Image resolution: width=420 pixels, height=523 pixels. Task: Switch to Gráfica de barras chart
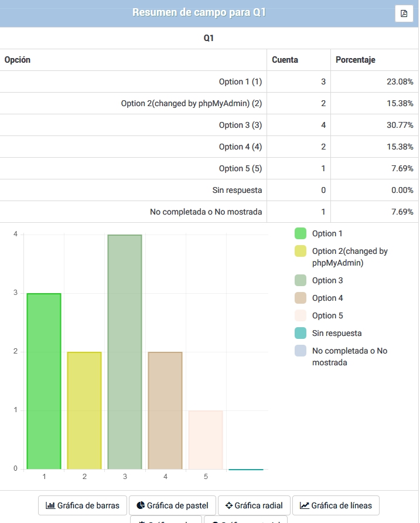83,505
